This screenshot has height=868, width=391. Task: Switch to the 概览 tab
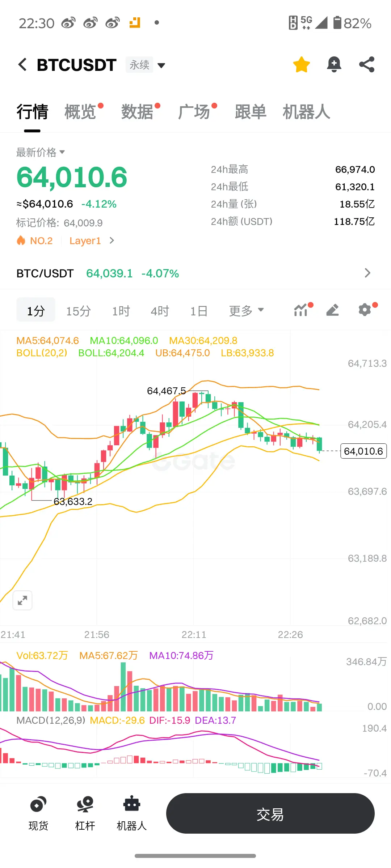pyautogui.click(x=80, y=112)
